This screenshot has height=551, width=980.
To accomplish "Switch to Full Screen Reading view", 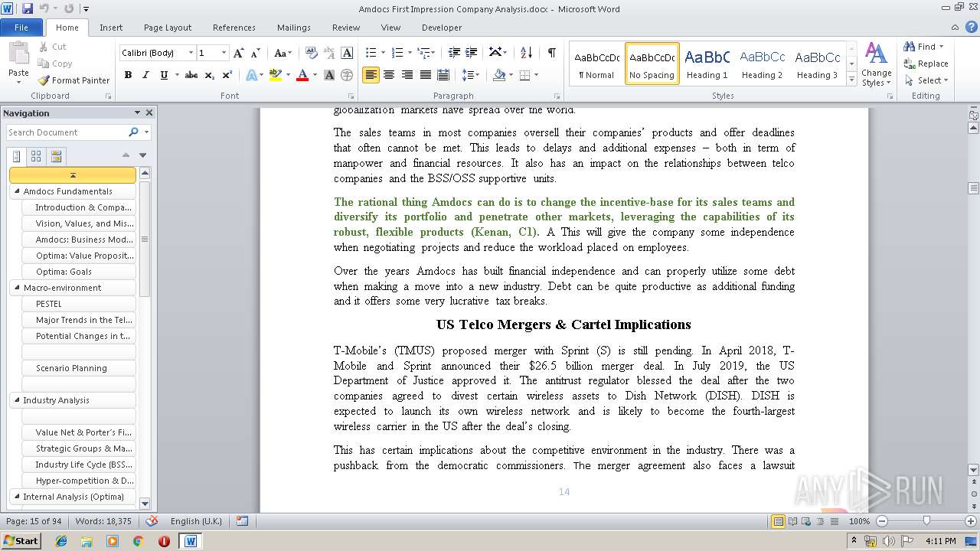I will click(x=794, y=521).
